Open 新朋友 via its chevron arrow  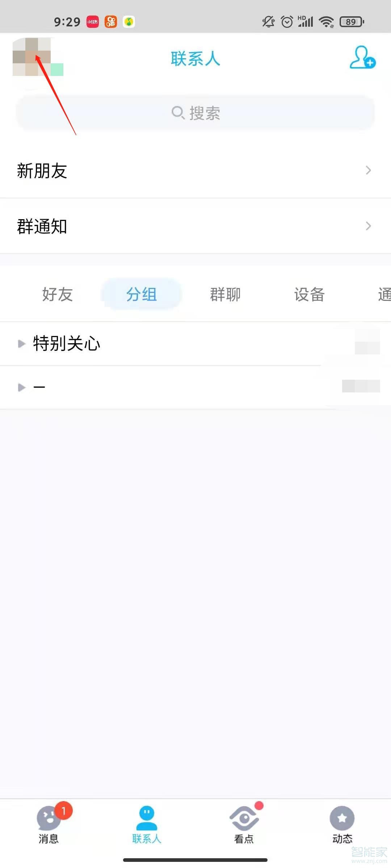368,170
